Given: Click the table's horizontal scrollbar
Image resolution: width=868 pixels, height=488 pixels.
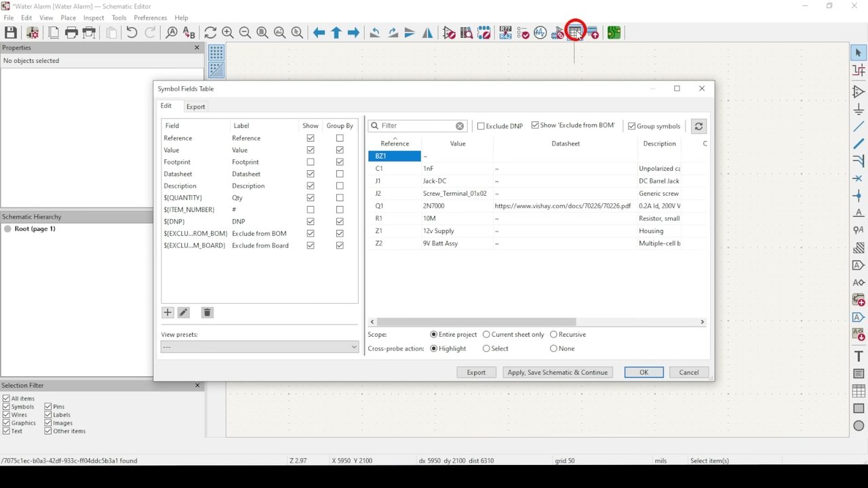Looking at the screenshot, I should [476, 322].
